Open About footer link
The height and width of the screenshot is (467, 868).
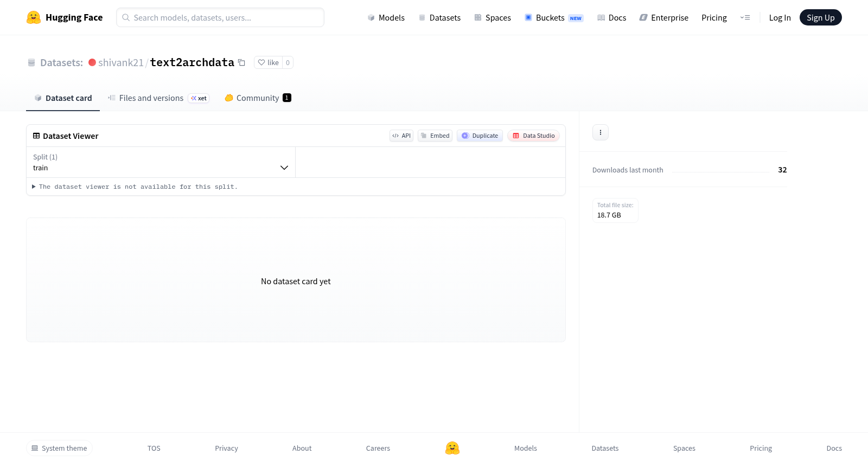[302, 448]
